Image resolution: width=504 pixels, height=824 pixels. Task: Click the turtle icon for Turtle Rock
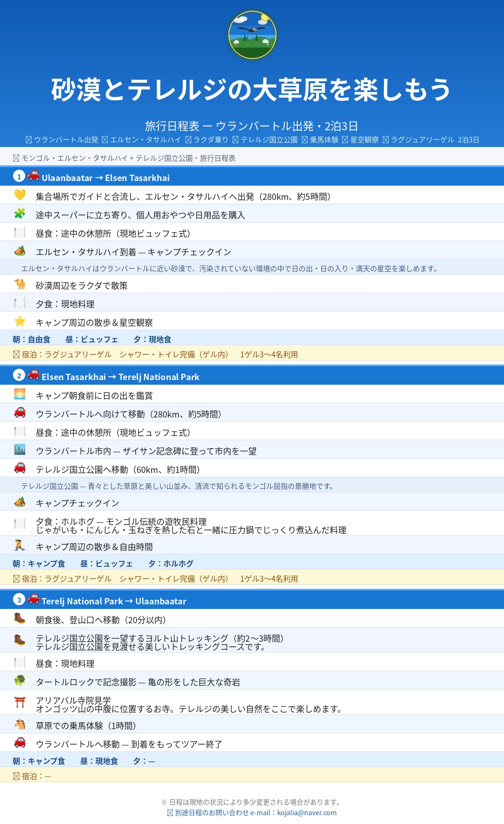(20, 680)
